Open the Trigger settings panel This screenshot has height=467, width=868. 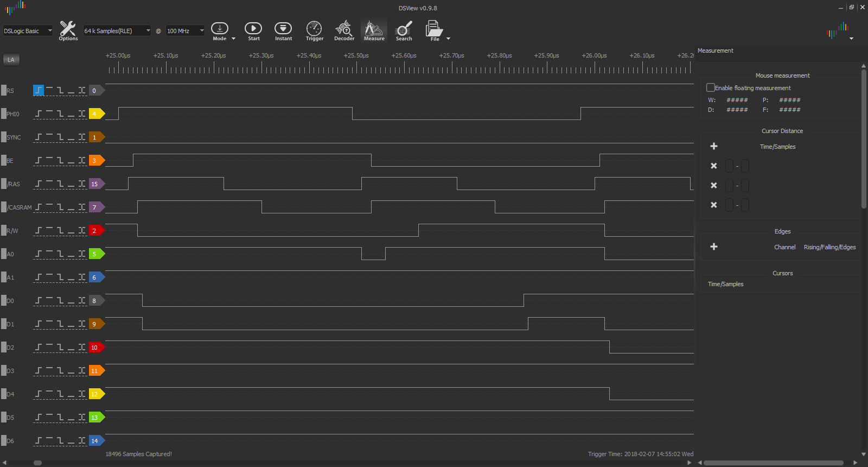314,30
